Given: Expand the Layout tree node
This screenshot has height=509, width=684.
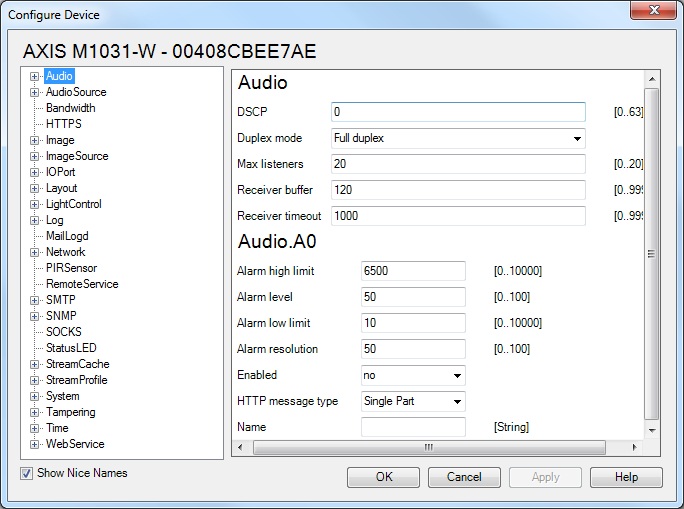Looking at the screenshot, I should [34, 188].
